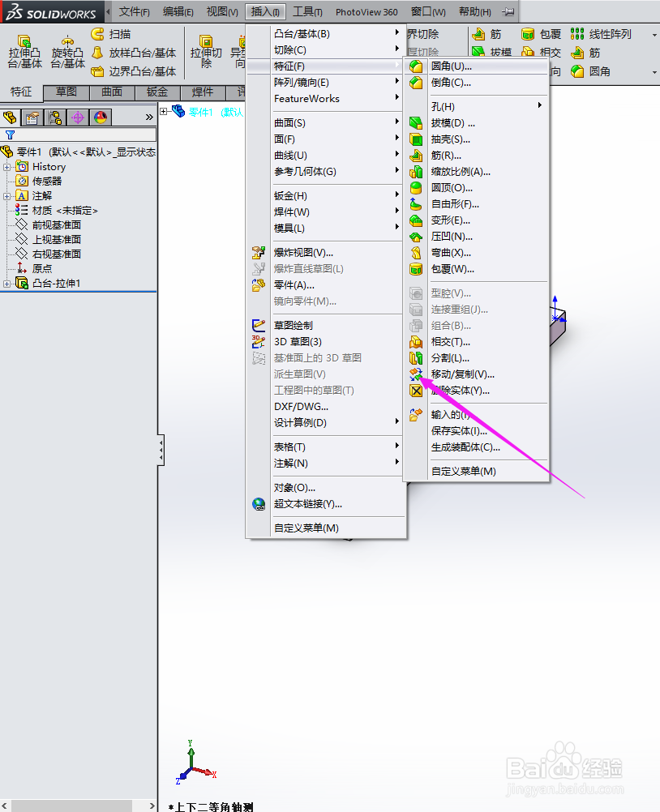Screen dimensions: 660x812
Task: Open the 工具(T) menu
Action: pyautogui.click(x=307, y=11)
